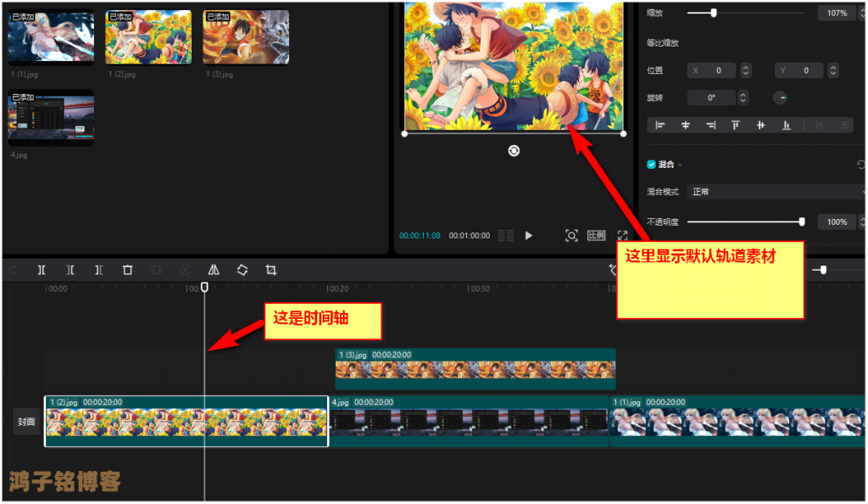Align clip to bottom edge
868x504 pixels.
pos(787,126)
